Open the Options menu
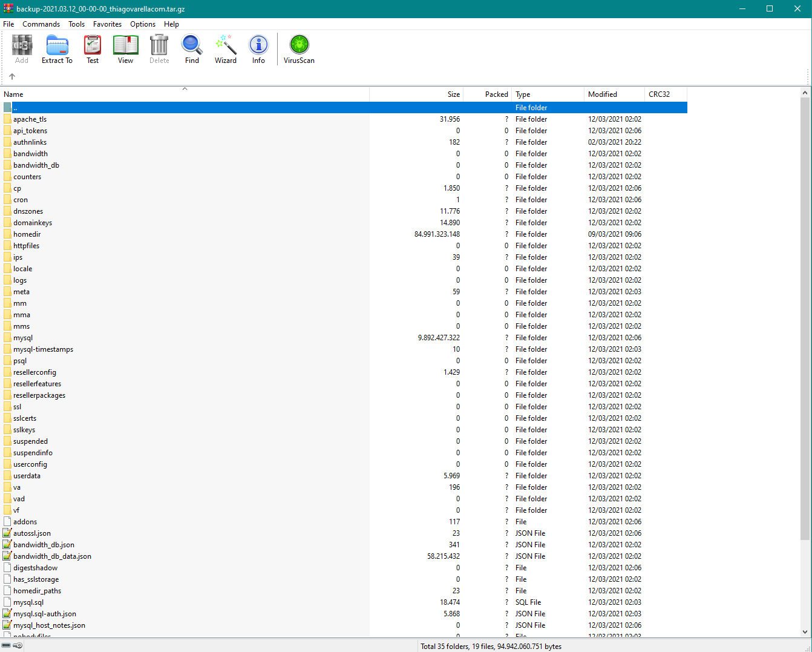 pos(143,24)
